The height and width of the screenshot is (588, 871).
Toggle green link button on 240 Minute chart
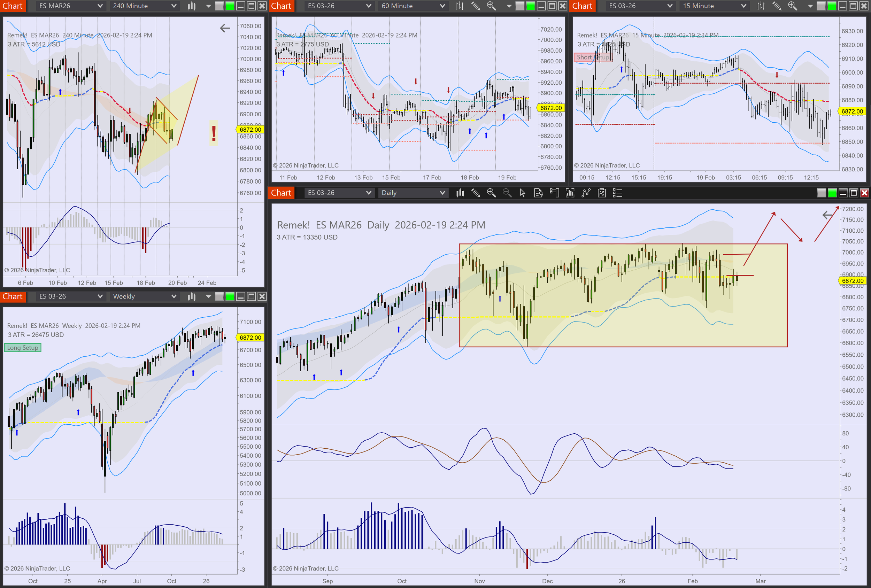230,6
